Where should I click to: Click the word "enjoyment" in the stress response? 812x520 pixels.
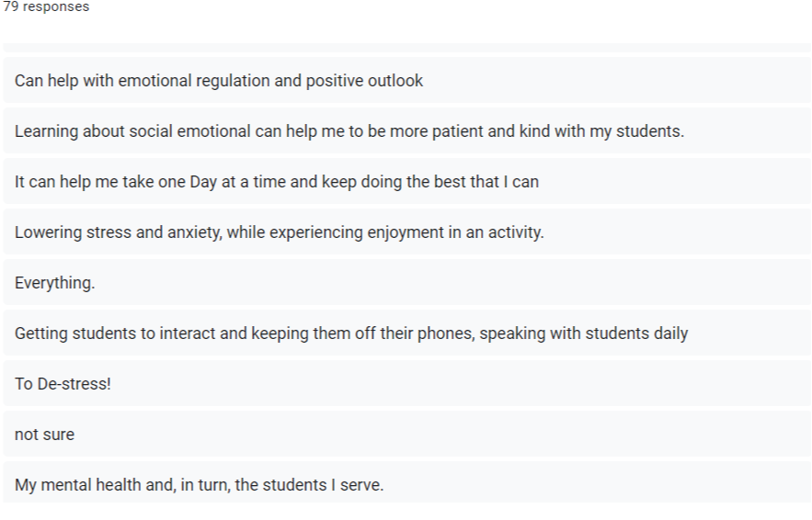[x=406, y=232]
